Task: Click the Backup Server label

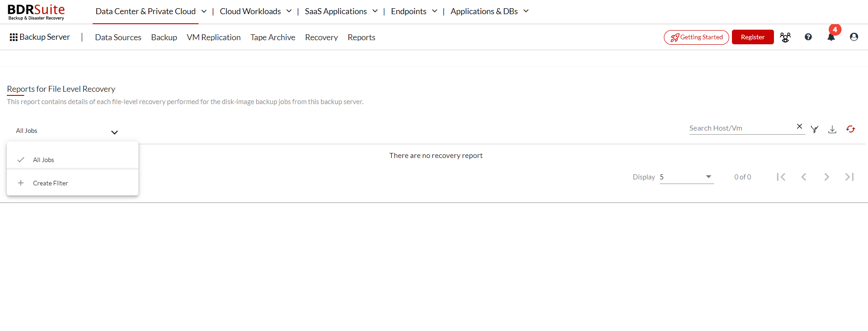Action: click(45, 37)
